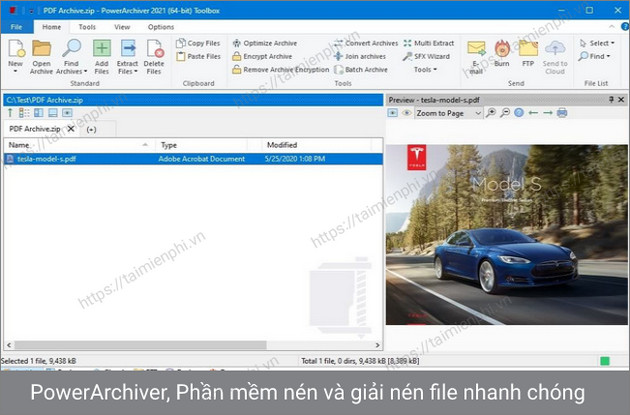Click the up-one-level green arrow icon

[10, 113]
